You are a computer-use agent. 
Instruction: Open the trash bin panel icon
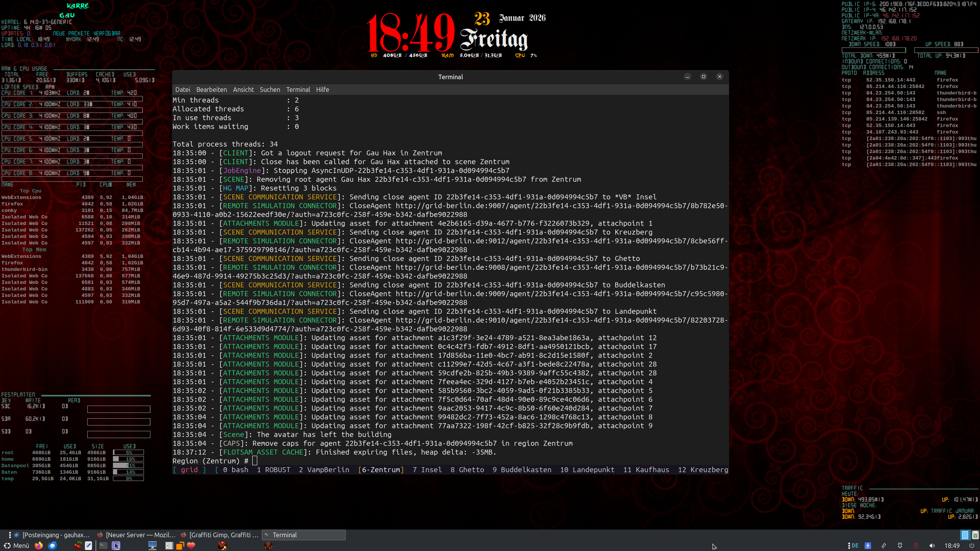pyautogui.click(x=975, y=535)
